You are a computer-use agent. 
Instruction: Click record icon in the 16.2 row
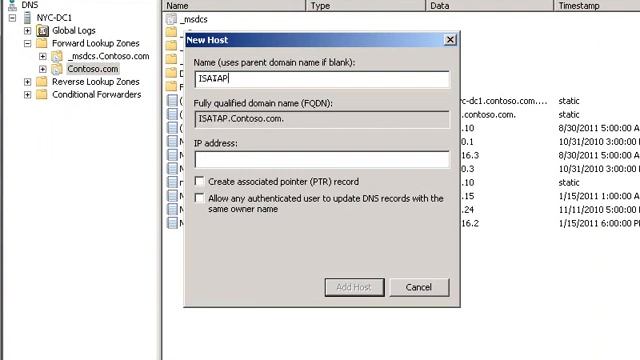(x=172, y=223)
